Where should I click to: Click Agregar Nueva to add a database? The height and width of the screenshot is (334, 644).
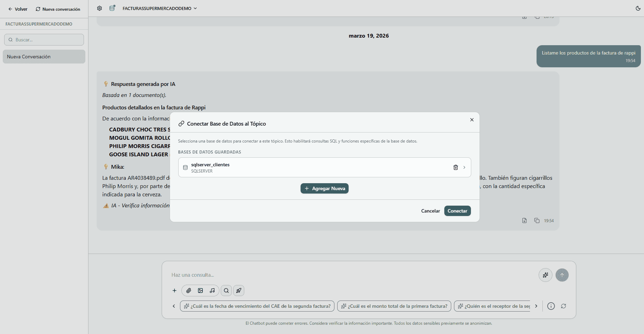(x=324, y=188)
